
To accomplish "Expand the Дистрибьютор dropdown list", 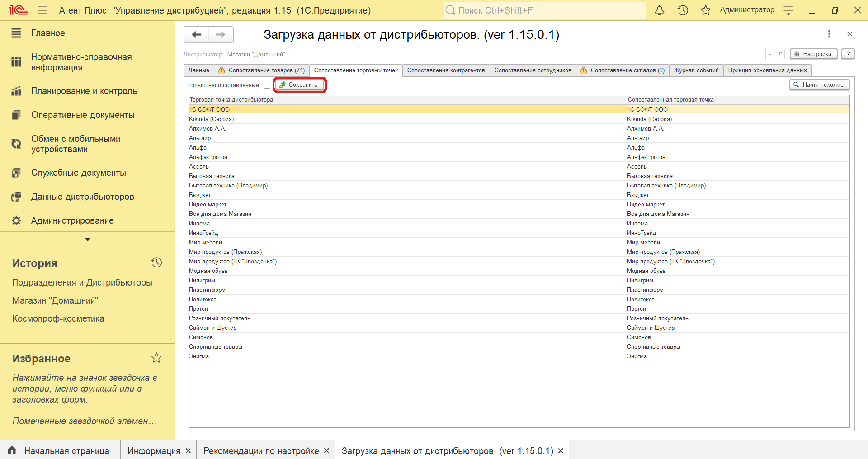I will 770,54.
